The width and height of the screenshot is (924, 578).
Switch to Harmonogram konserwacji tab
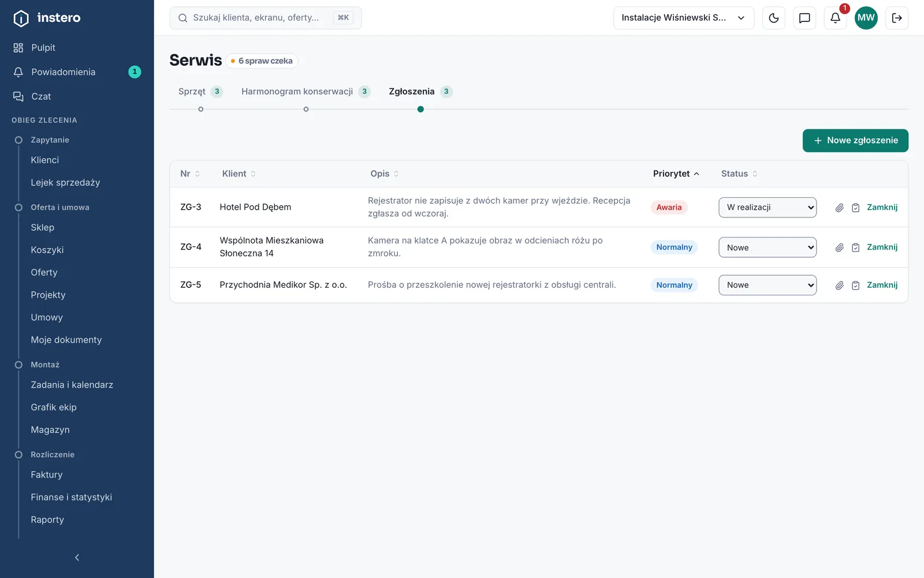pos(305,91)
